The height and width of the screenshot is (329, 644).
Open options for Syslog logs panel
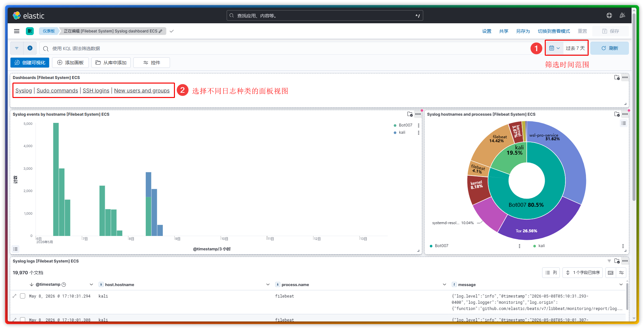click(x=625, y=261)
